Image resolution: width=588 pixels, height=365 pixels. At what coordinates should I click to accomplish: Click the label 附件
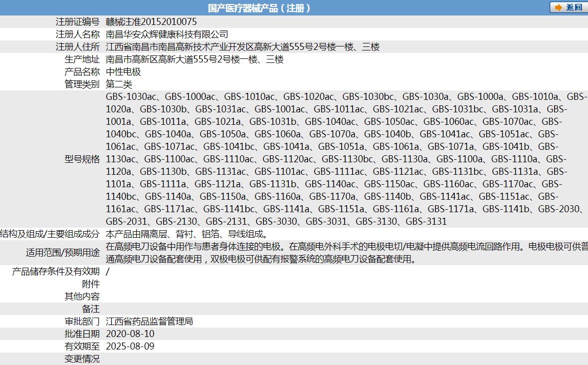tap(91, 284)
